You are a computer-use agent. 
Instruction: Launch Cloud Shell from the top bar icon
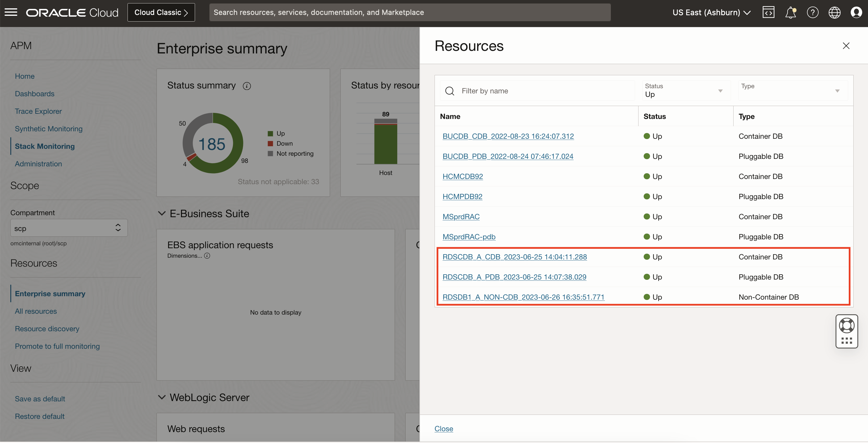pos(768,12)
